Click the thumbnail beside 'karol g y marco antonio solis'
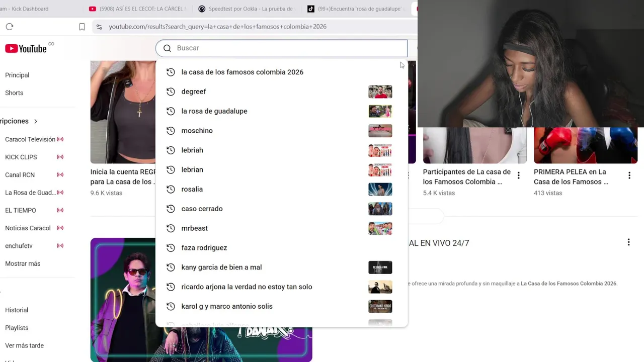Screen dimensions: 644x362 pos(380,306)
